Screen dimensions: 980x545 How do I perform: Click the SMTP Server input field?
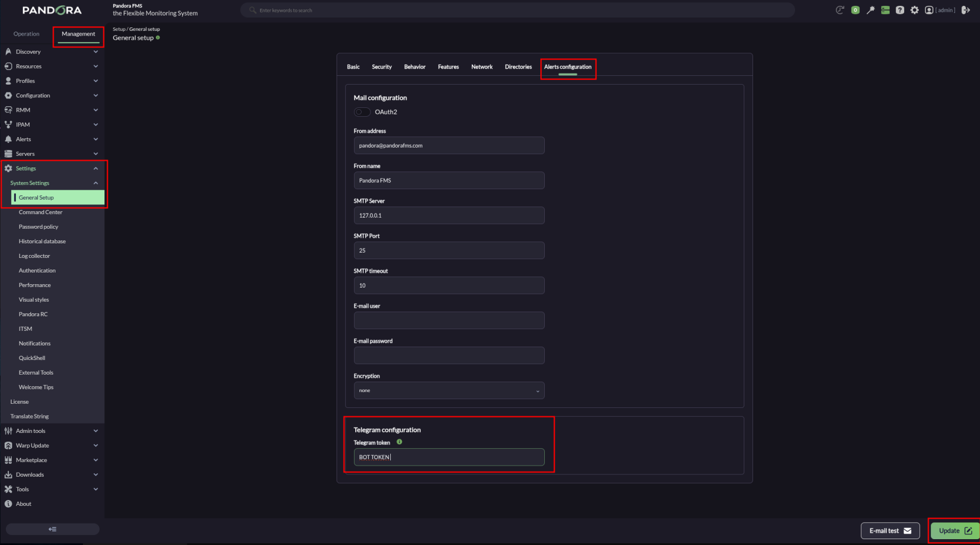[x=449, y=215]
